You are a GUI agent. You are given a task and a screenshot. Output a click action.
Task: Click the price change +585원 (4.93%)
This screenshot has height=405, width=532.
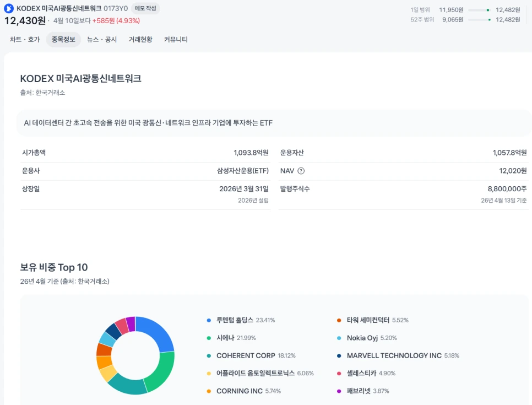(116, 21)
